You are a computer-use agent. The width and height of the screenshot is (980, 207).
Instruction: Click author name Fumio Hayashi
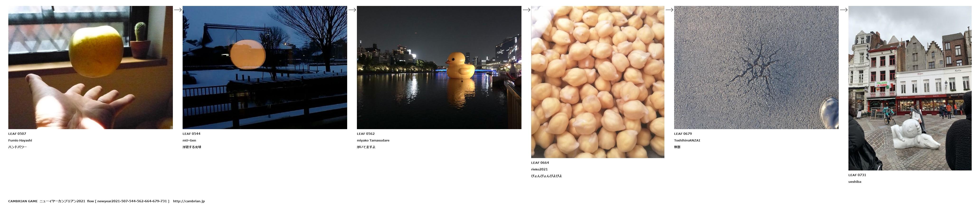click(20, 140)
